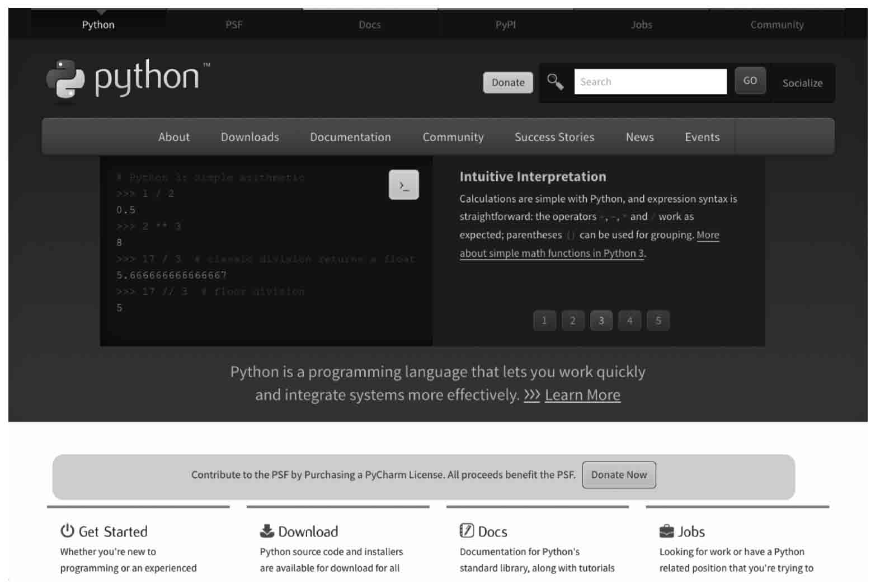894x588 pixels.
Task: Click the Docs notepad icon
Action: pos(467,530)
